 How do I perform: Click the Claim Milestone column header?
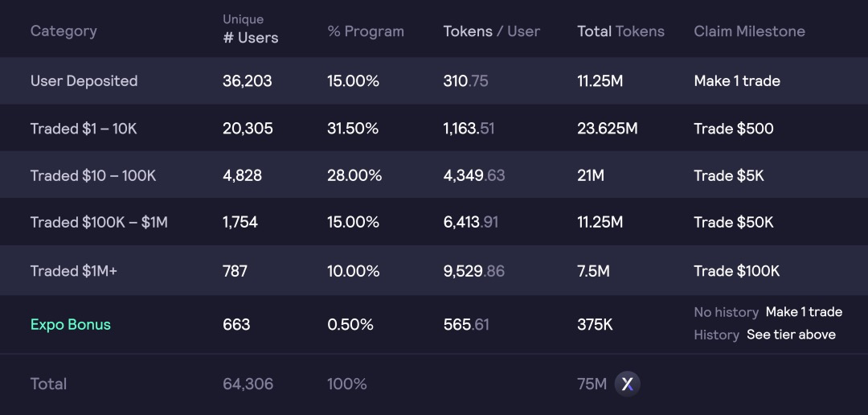(x=750, y=31)
